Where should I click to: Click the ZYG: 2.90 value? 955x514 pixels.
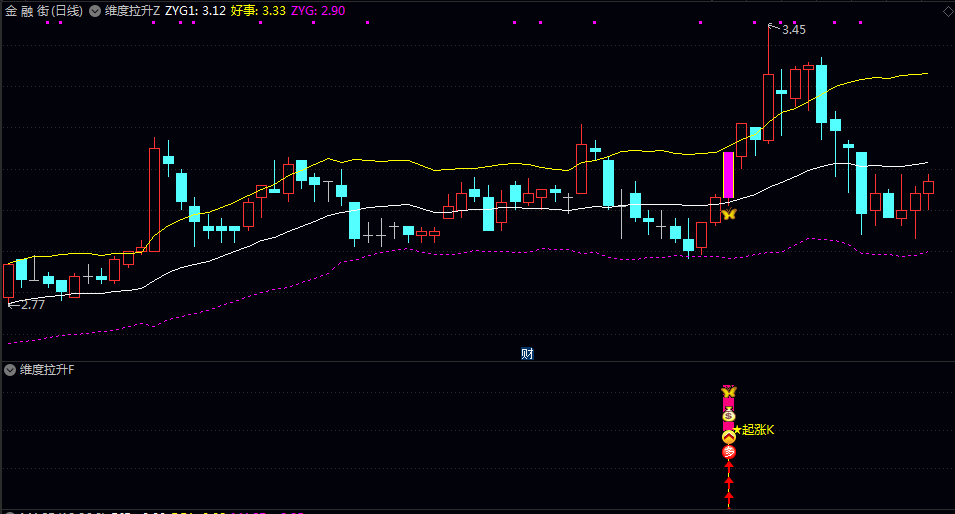click(318, 11)
